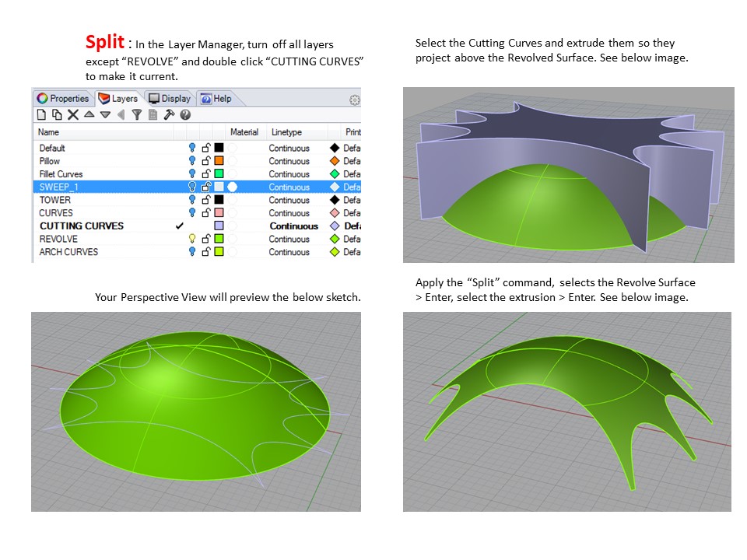Open the layer filter funnel icon
Image resolution: width=747 pixels, height=560 pixels.
(136, 114)
